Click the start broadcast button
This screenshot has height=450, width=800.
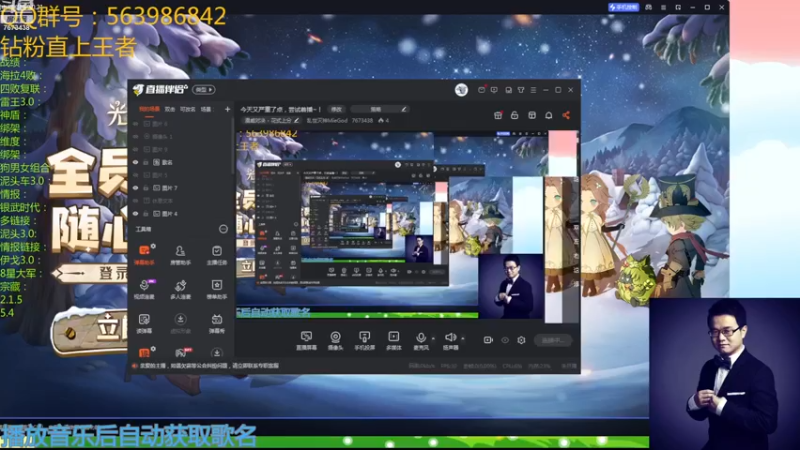[x=554, y=340]
